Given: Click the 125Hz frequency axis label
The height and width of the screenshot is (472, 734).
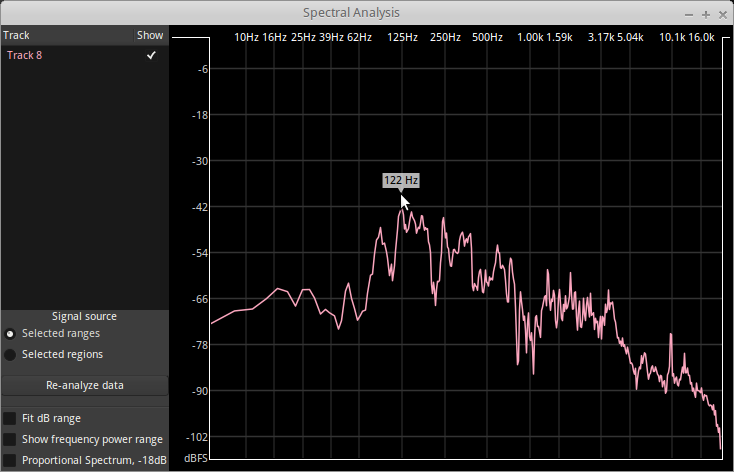Looking at the screenshot, I should click(403, 37).
